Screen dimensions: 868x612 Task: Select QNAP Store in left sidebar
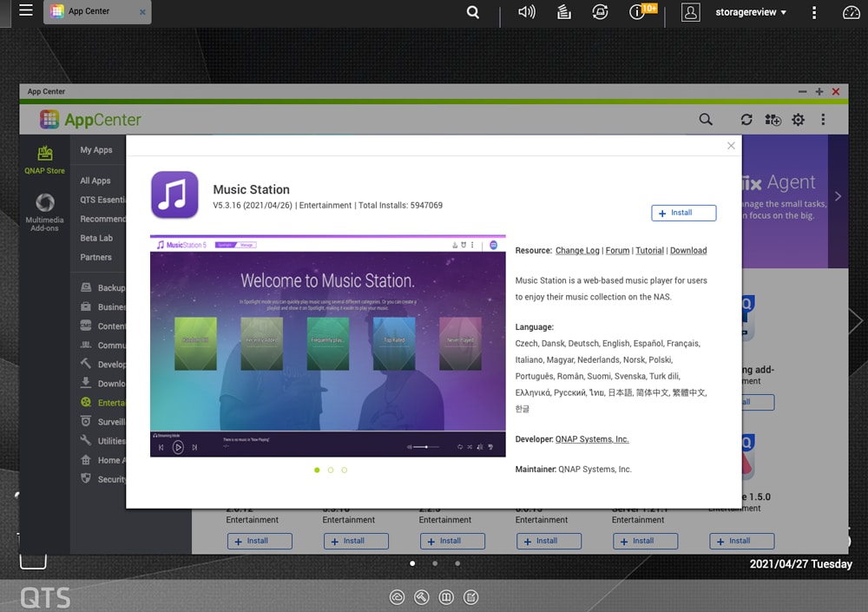[44, 160]
